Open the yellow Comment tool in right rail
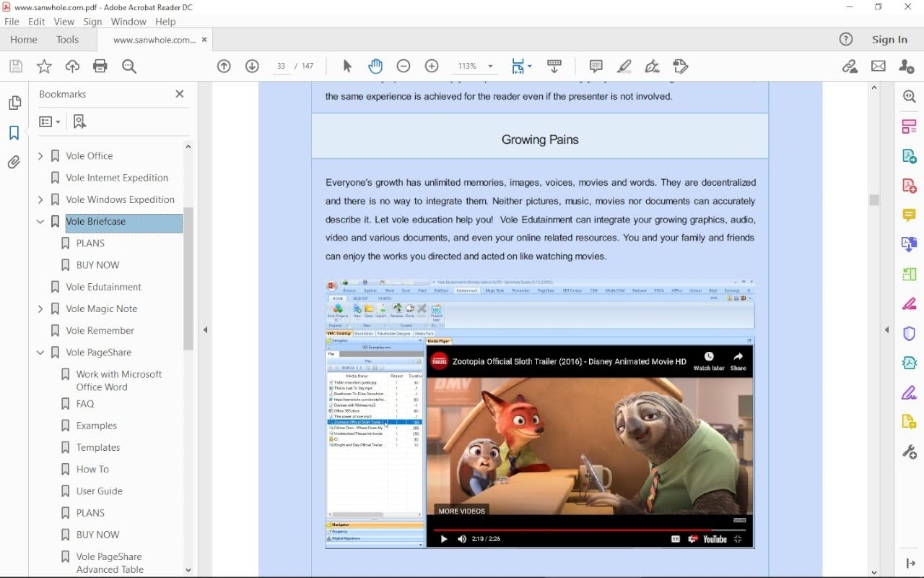 click(x=910, y=215)
